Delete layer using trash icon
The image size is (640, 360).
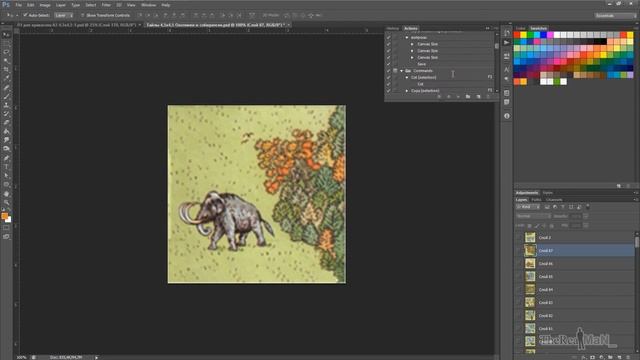click(x=629, y=357)
